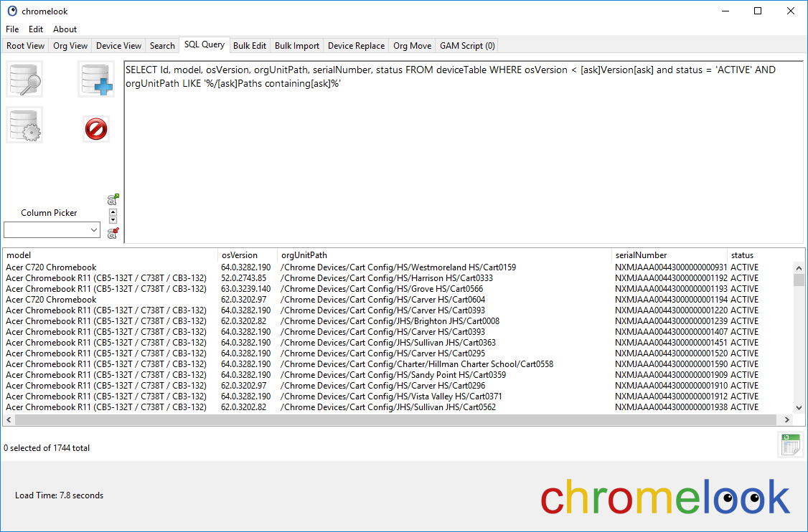Select the row with path Brighton JHS/Cart0008
Screen dimensions: 808x532
tap(398, 320)
